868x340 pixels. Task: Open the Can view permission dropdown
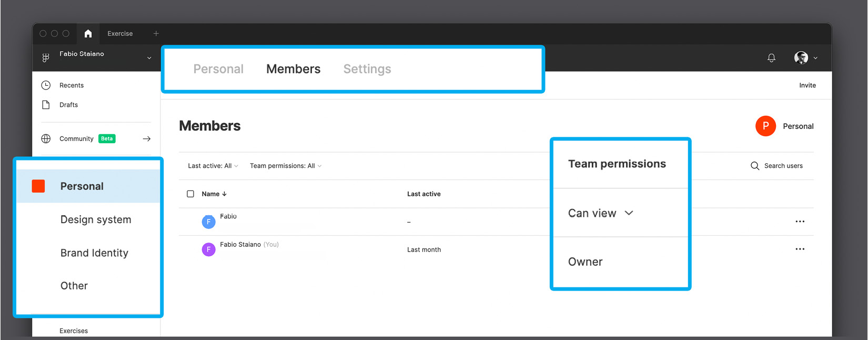point(601,213)
